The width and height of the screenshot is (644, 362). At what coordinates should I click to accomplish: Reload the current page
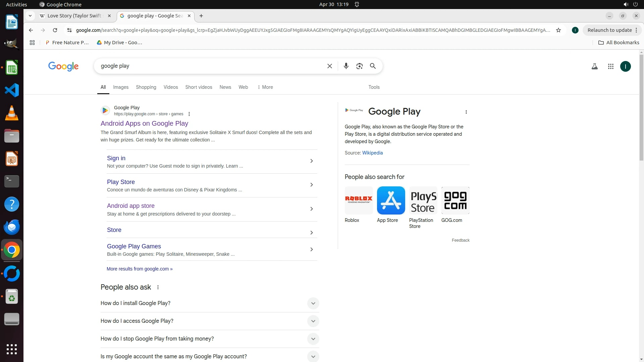coord(55,30)
